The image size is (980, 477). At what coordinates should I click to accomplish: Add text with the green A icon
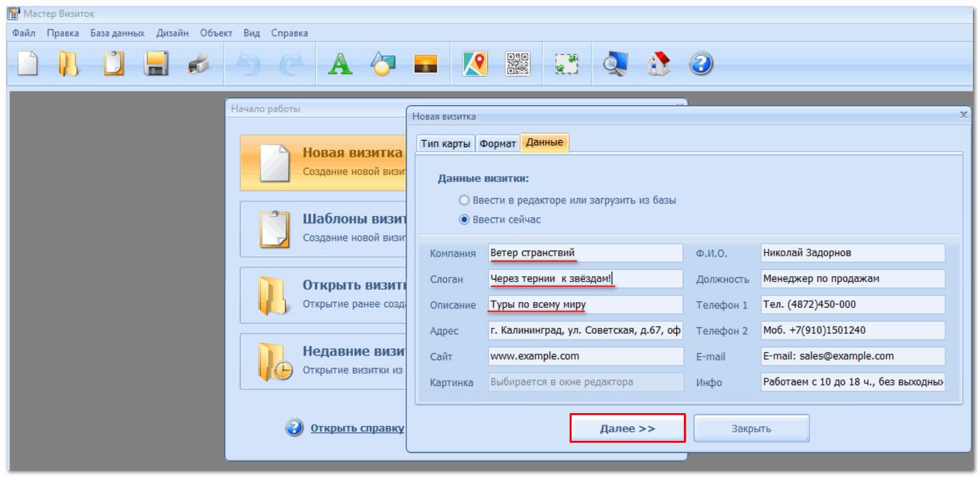(340, 63)
